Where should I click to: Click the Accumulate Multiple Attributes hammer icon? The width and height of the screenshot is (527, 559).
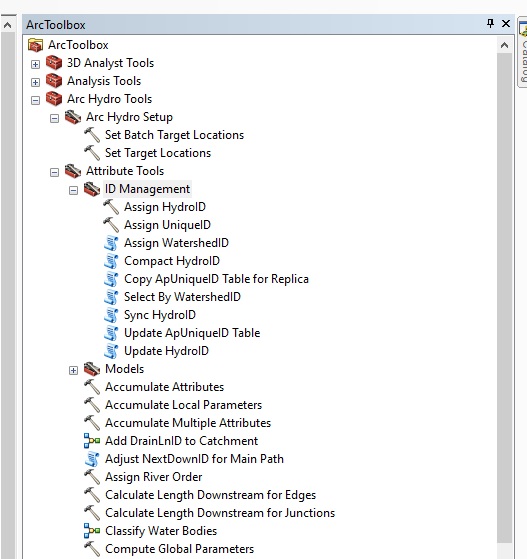92,423
